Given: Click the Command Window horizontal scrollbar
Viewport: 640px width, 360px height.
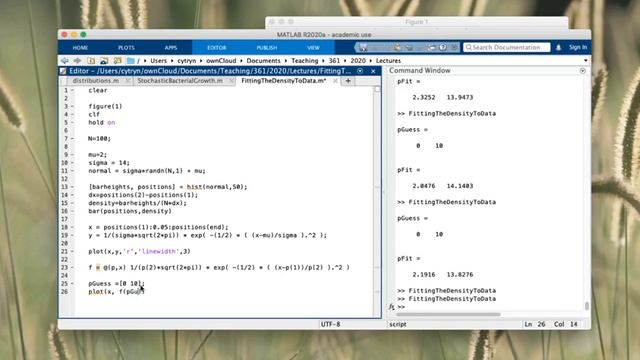Looking at the screenshot, I should point(448,314).
